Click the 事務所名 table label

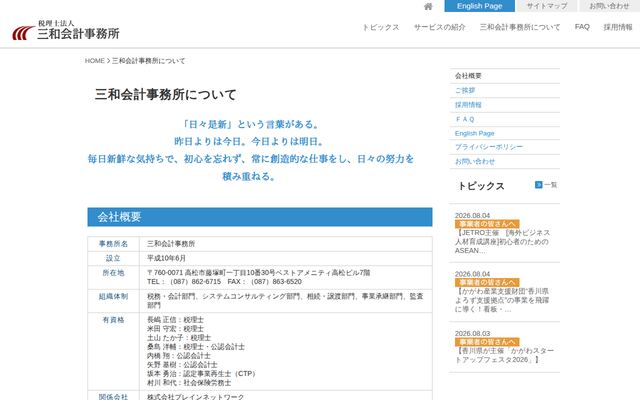[113, 244]
